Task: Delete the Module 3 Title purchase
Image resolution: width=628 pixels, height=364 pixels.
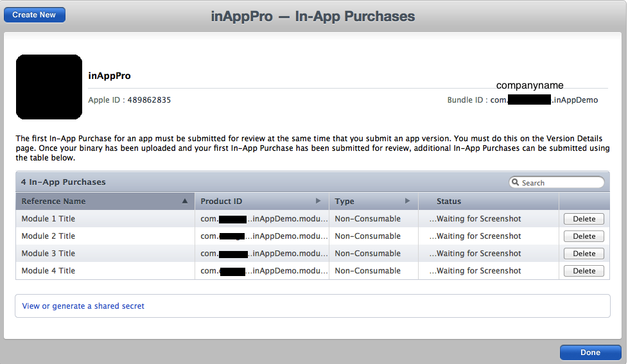Action: pos(584,254)
